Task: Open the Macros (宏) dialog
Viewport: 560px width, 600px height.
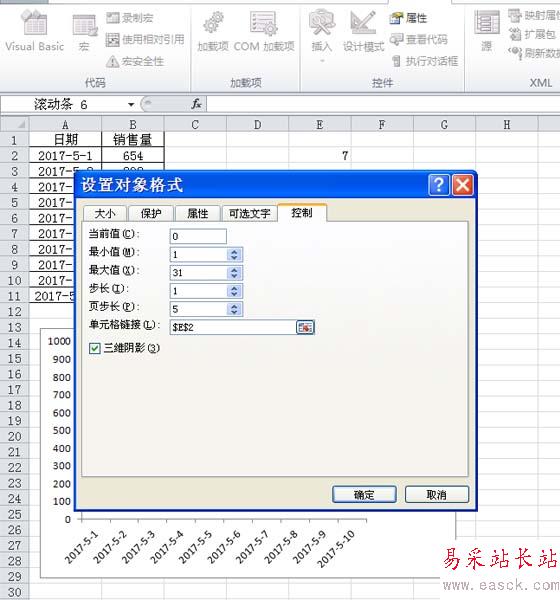Action: [84, 33]
